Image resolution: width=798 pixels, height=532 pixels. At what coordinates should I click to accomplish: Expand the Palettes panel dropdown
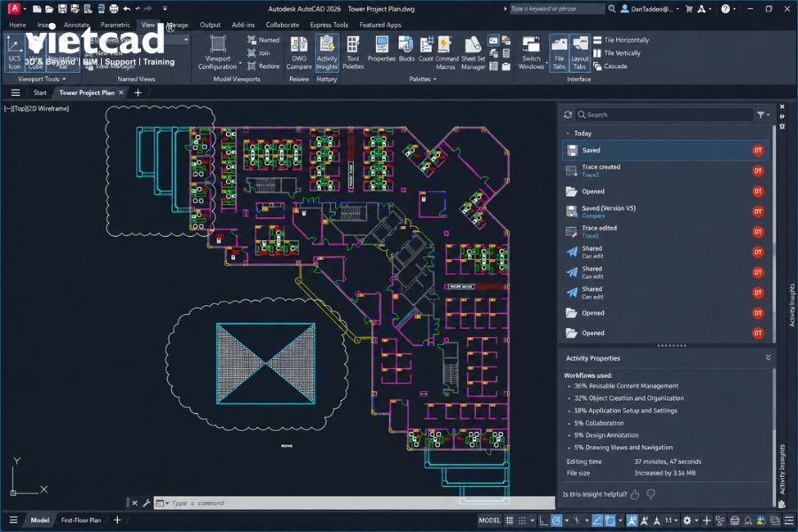pos(422,79)
